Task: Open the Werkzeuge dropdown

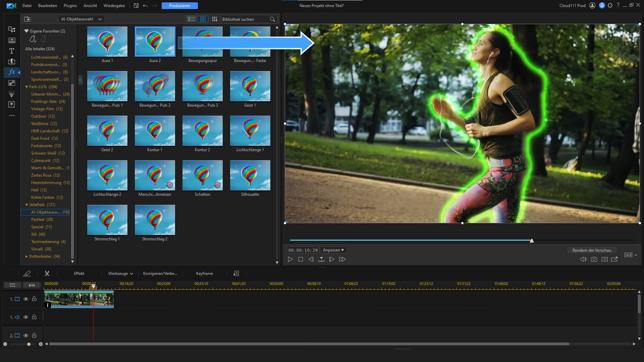Action: pos(120,274)
